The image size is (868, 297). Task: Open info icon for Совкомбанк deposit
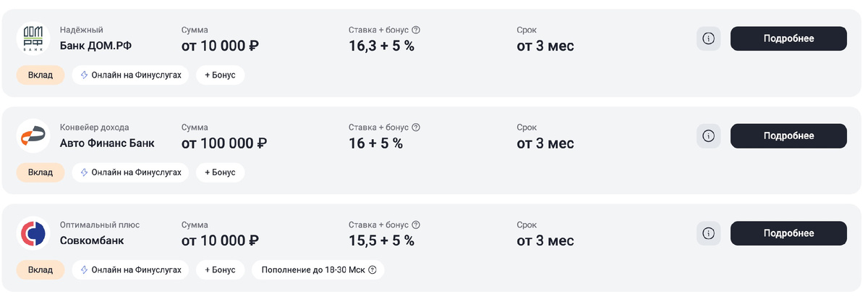point(708,233)
